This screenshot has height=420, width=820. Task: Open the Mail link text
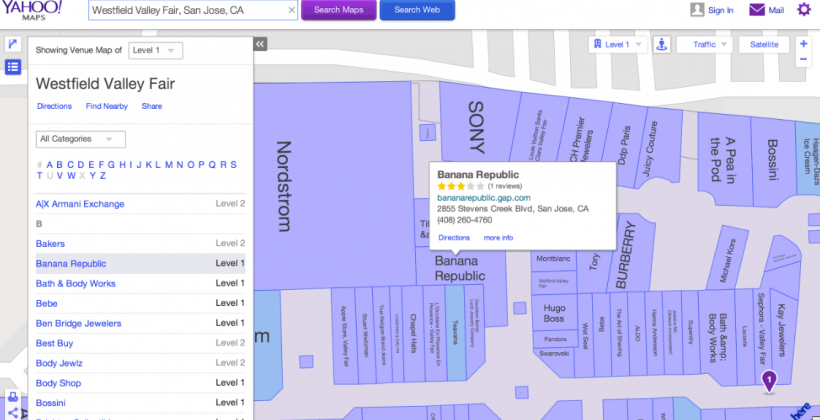776,10
